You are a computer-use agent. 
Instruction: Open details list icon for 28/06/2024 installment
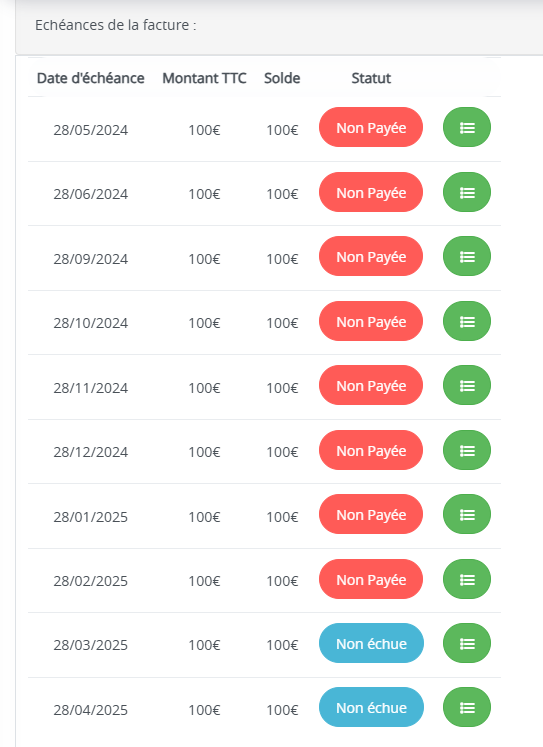[467, 192]
